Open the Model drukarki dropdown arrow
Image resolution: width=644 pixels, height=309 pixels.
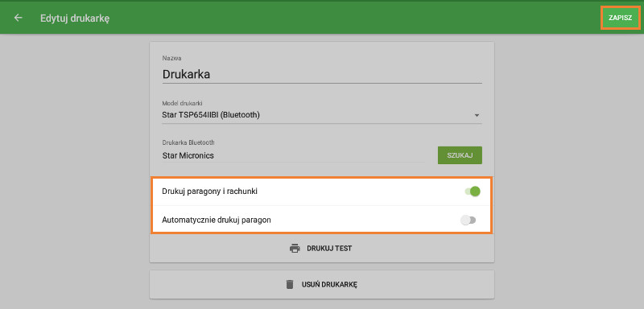(x=477, y=116)
